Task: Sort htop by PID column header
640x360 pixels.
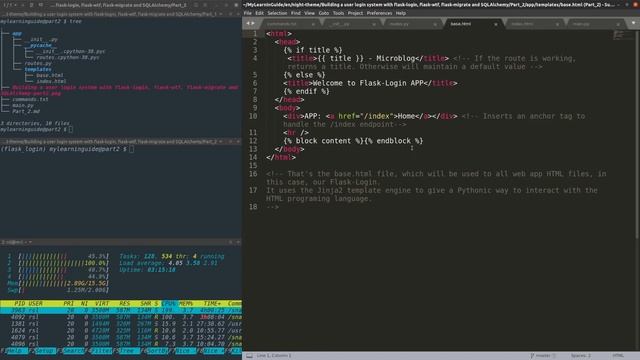Action: pos(20,304)
